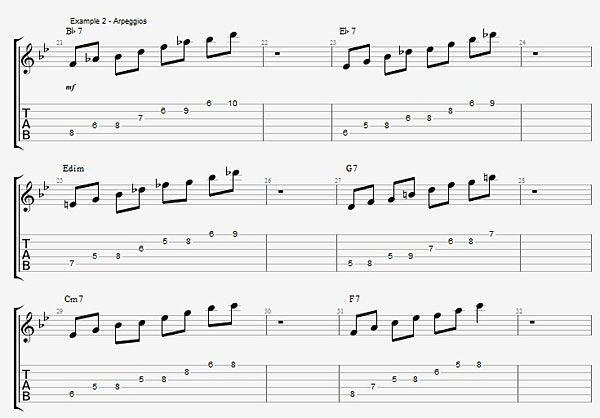Screen dimensions: 600x418
Task: Click the Bb7 chord symbol
Action: 74,31
